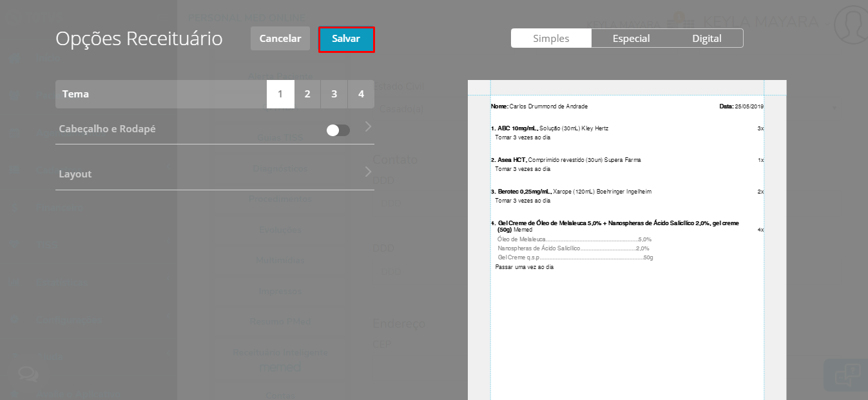Open the chat bubbles icon bottom left
Viewport: 868px width, 400px height.
pos(28,374)
